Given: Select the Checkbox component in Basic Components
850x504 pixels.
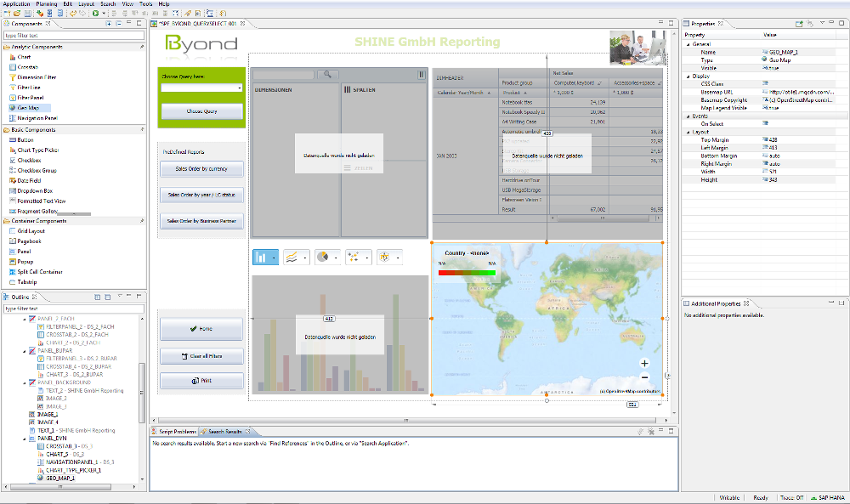Looking at the screenshot, I should click(x=29, y=160).
